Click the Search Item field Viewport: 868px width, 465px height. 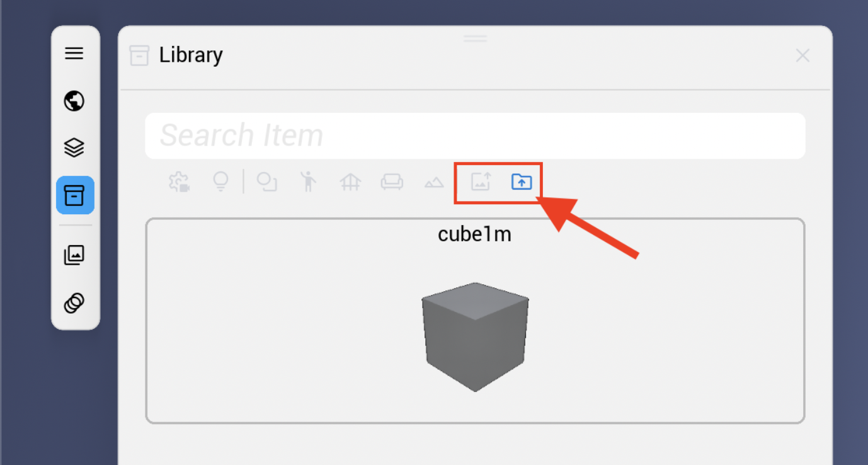pyautogui.click(x=475, y=135)
